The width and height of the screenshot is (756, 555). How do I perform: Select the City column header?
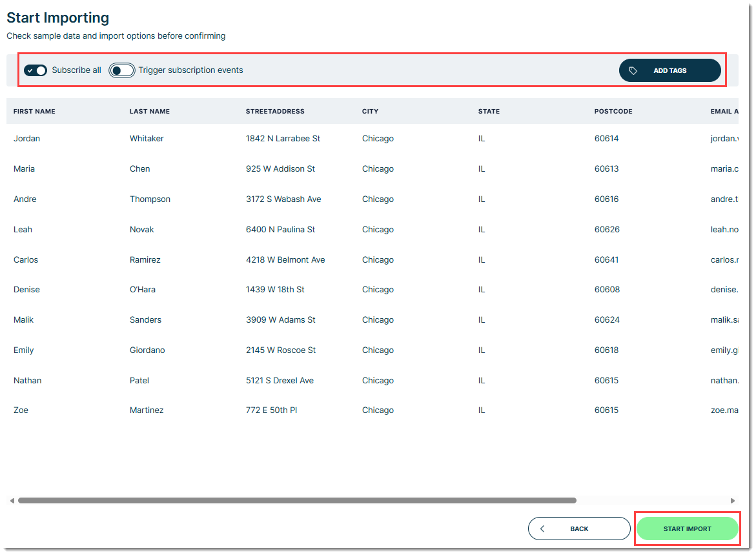pyautogui.click(x=370, y=111)
